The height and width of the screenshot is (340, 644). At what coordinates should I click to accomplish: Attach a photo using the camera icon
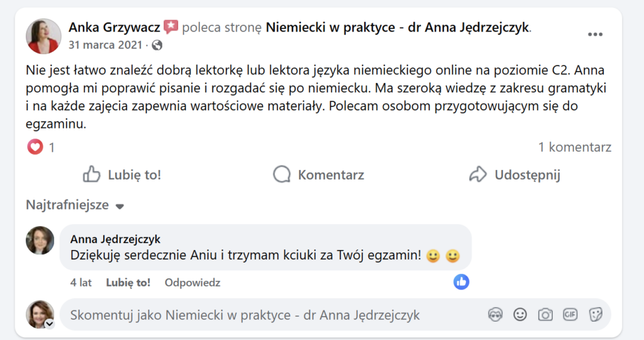pos(545,315)
